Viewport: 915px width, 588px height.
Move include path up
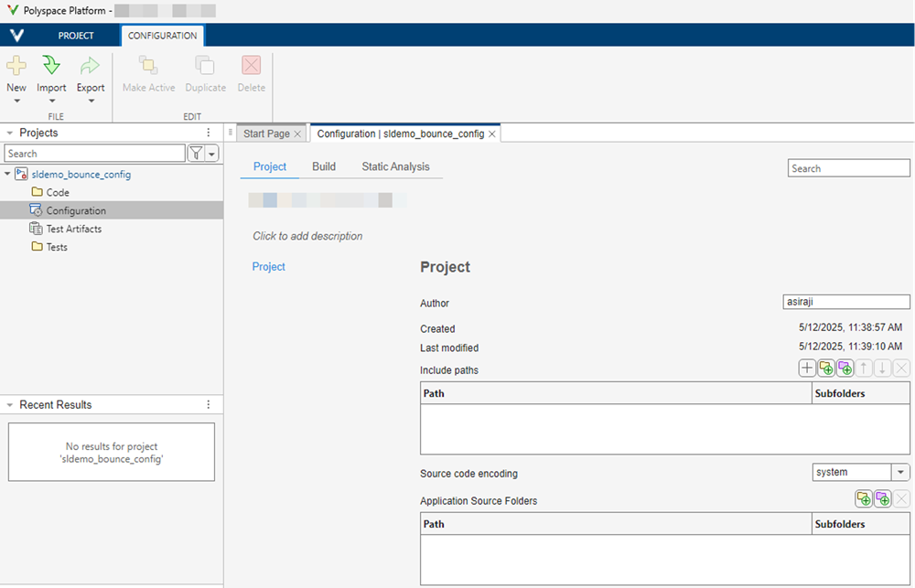click(x=864, y=369)
